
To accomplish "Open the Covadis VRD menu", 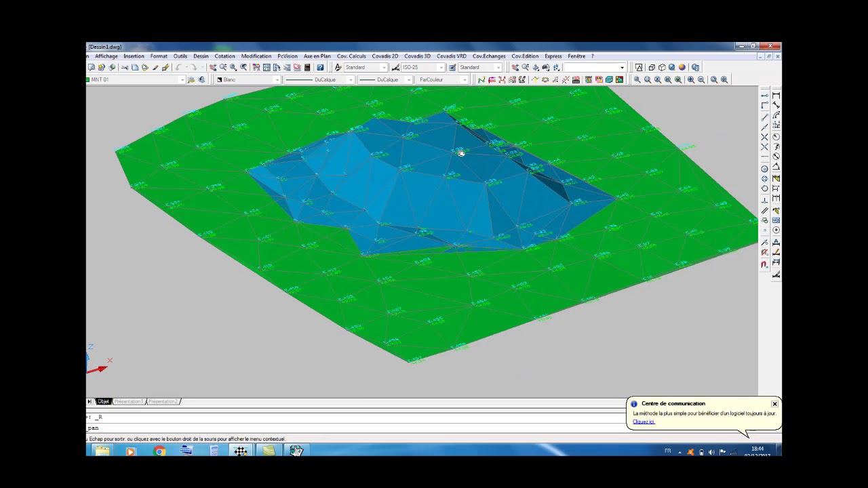I will click(451, 56).
